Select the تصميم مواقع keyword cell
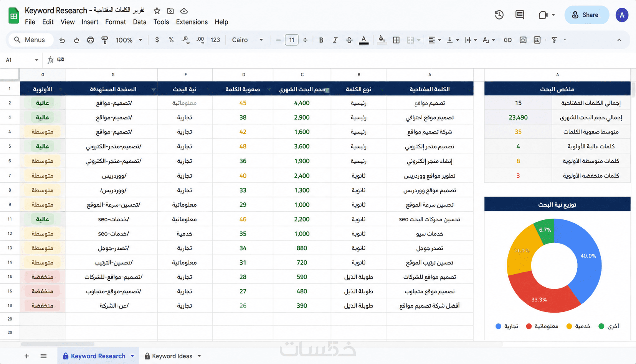 click(x=430, y=103)
